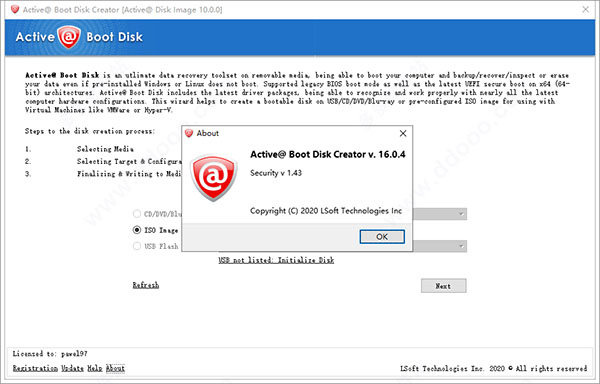Click the About link at bottom
The width and height of the screenshot is (600, 384).
pyautogui.click(x=115, y=368)
